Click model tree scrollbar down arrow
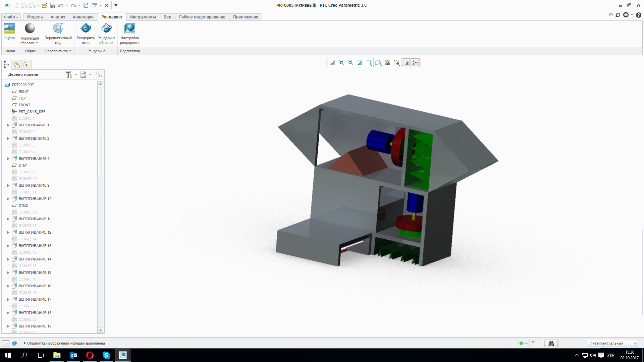 [100, 330]
